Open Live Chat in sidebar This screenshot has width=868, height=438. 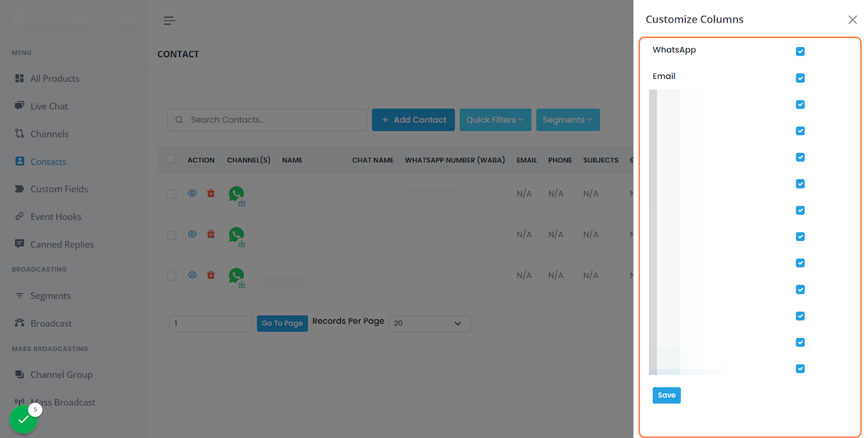click(49, 106)
